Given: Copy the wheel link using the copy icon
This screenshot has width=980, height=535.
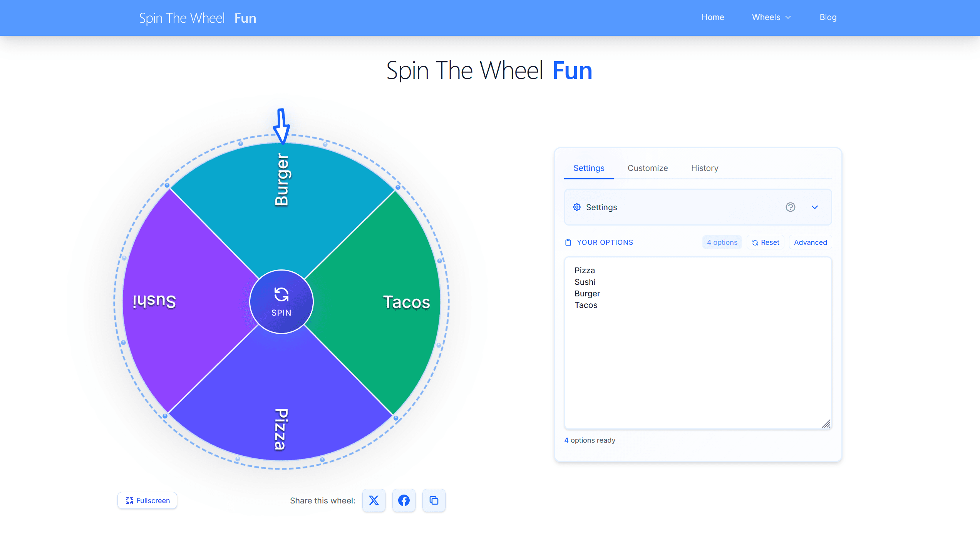Looking at the screenshot, I should click(x=434, y=500).
